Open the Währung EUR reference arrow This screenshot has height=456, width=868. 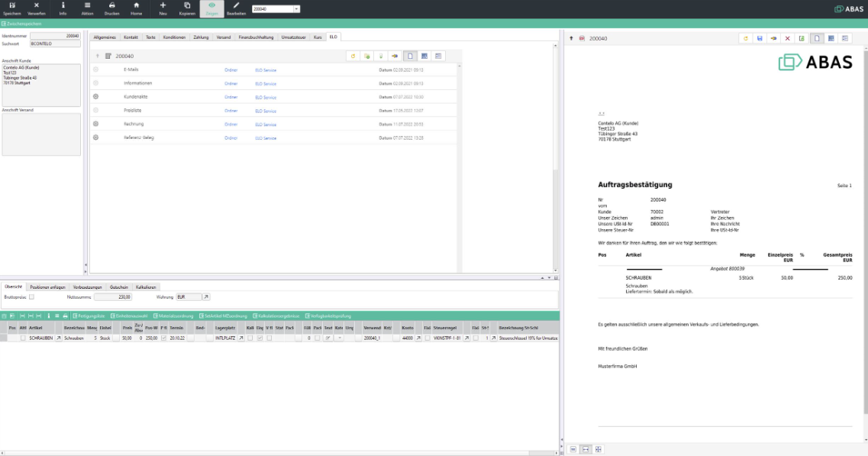pos(206,296)
